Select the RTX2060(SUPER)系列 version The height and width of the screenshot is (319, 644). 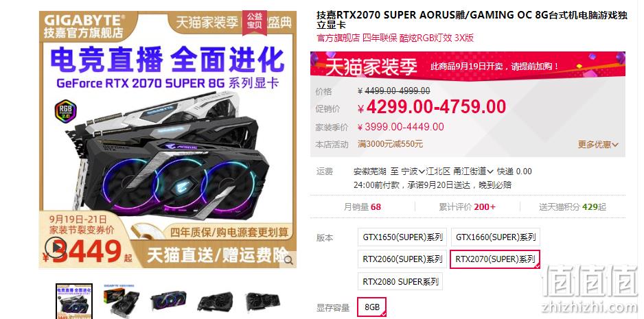click(402, 259)
